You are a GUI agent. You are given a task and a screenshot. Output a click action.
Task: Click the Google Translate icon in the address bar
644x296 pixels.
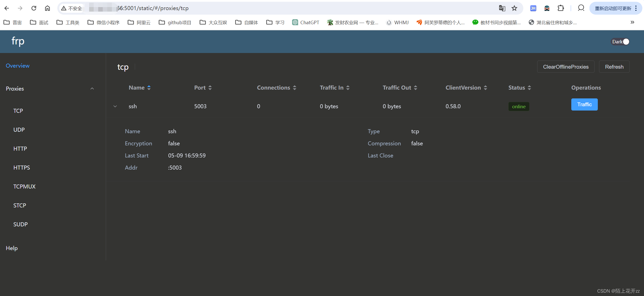tap(502, 8)
